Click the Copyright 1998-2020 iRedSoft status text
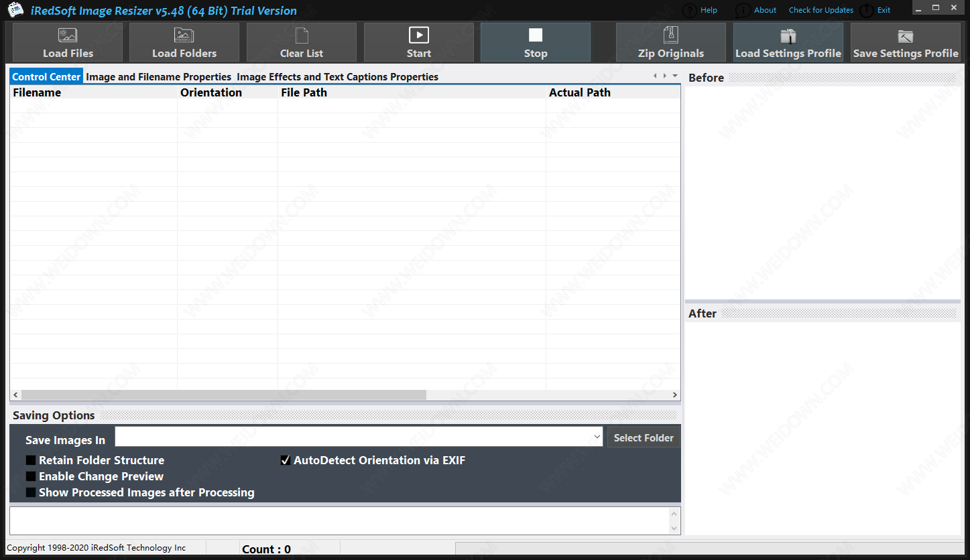 tap(97, 548)
